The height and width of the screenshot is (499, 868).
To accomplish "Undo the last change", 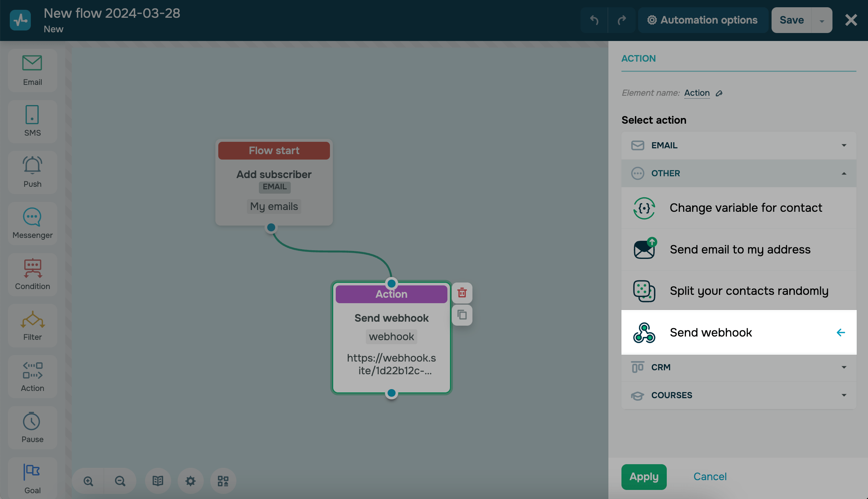I will click(x=594, y=20).
